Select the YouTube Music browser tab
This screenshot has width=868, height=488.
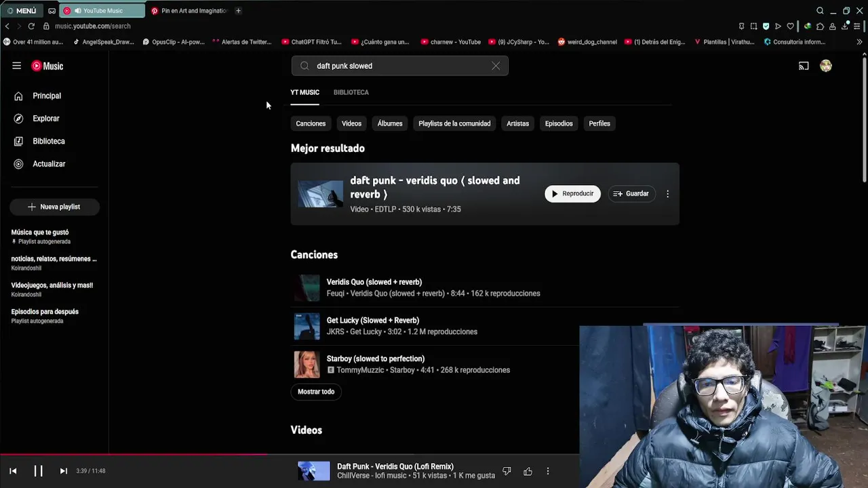click(x=102, y=11)
